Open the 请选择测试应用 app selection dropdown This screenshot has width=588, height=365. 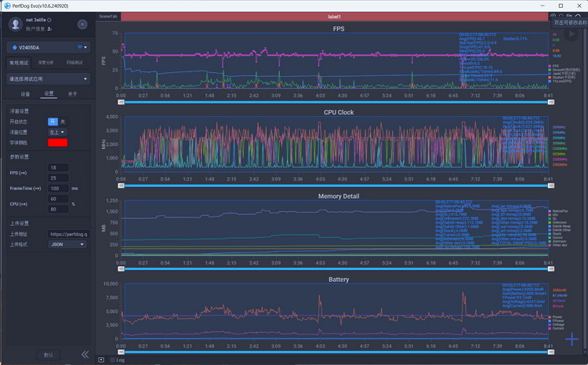[49, 78]
